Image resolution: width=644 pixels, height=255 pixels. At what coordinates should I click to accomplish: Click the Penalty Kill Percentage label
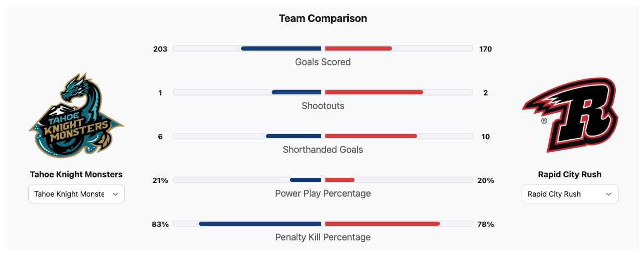click(x=323, y=237)
